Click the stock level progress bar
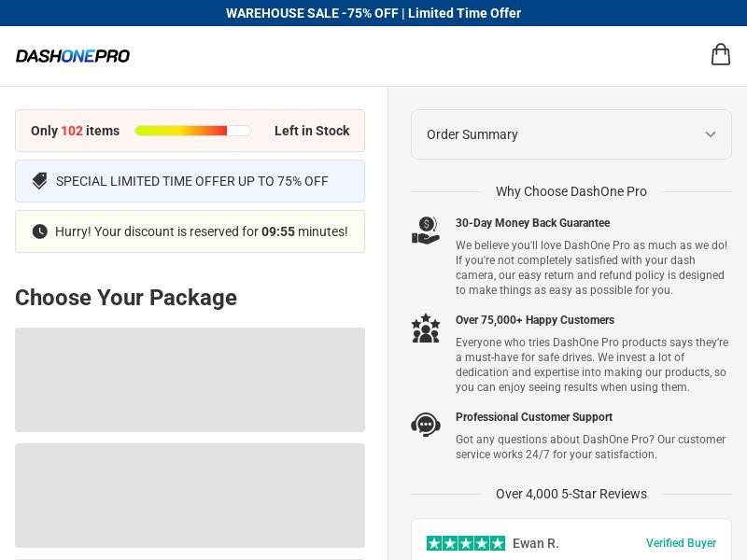The height and width of the screenshot is (560, 747). [193, 131]
